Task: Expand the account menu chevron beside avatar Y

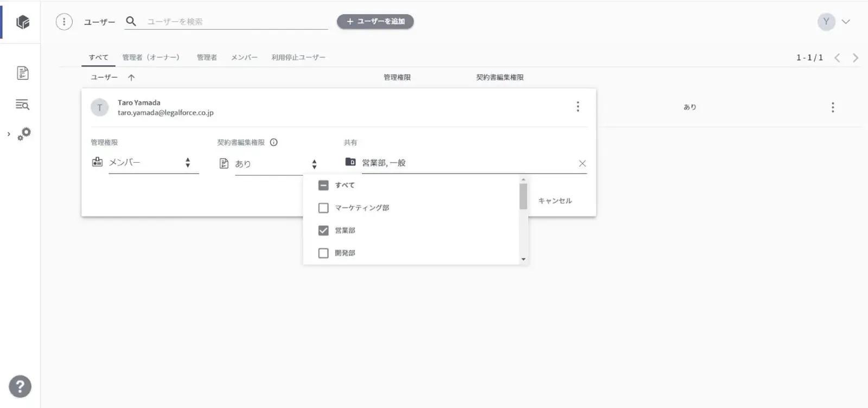Action: (846, 22)
